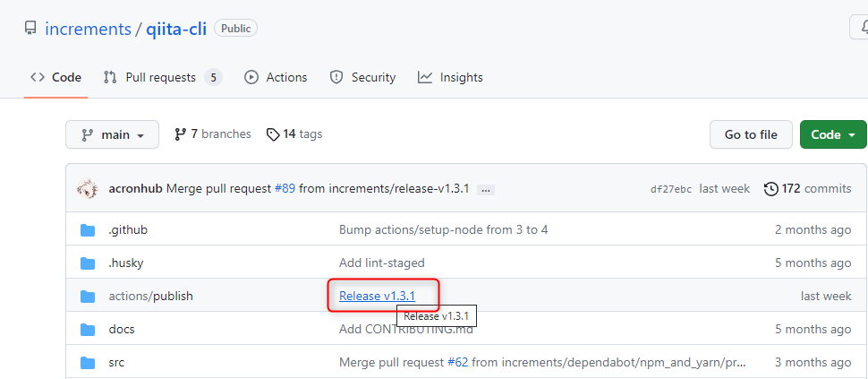Image resolution: width=868 pixels, height=379 pixels.
Task: Open commit hash df27ebc
Action: pos(671,190)
